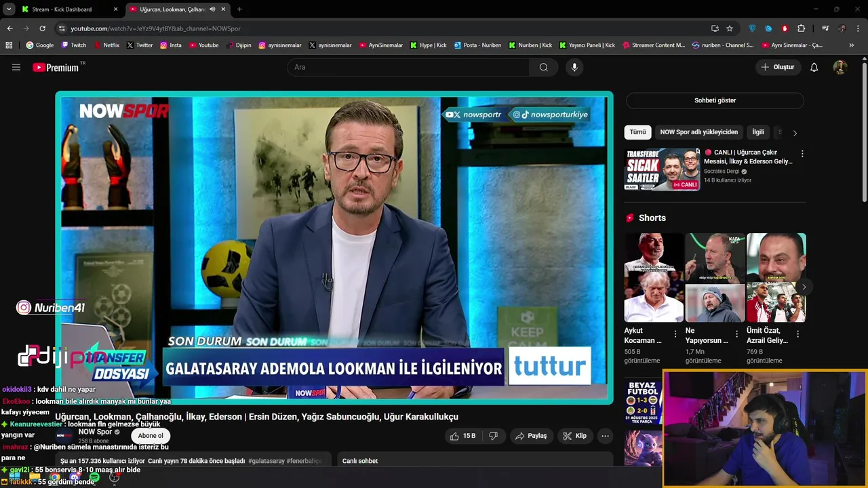Open Chrome three-dot menu
Viewport: 868px width, 488px height.
point(858,28)
